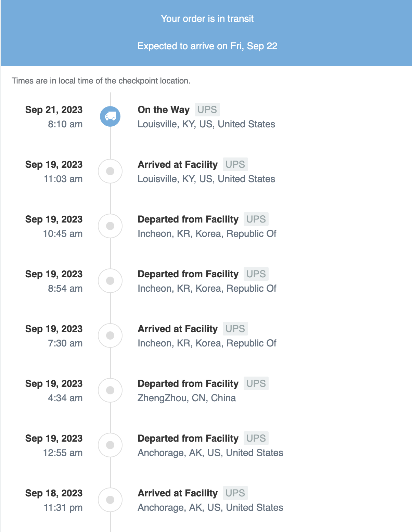Click the UPS tag beside On the Way
Viewport: 412px width, 532px height.
207,110
